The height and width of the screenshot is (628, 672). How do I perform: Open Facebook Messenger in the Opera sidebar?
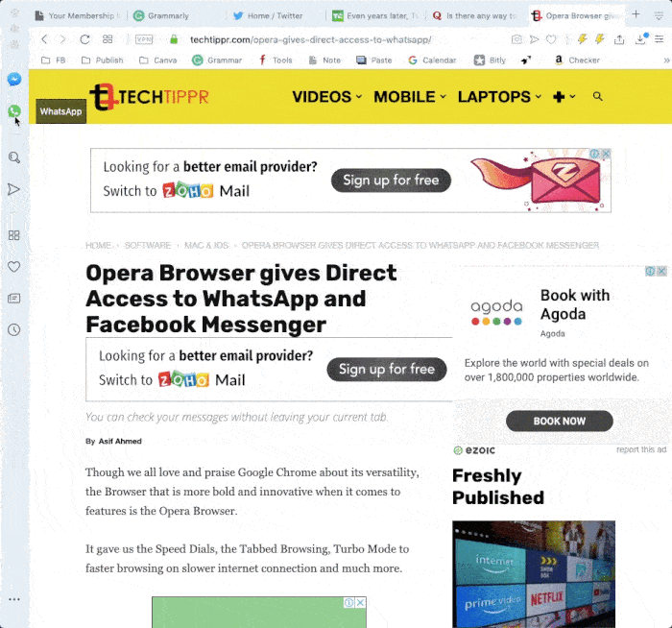click(x=14, y=80)
